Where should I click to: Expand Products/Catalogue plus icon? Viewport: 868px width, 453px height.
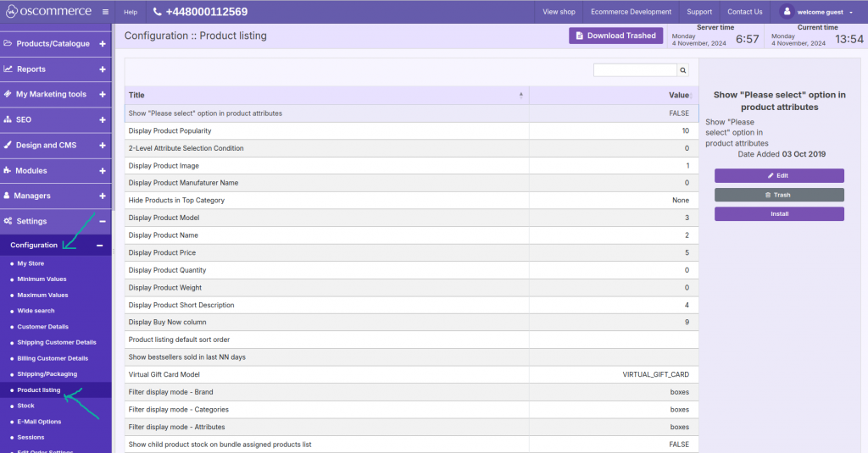[103, 44]
